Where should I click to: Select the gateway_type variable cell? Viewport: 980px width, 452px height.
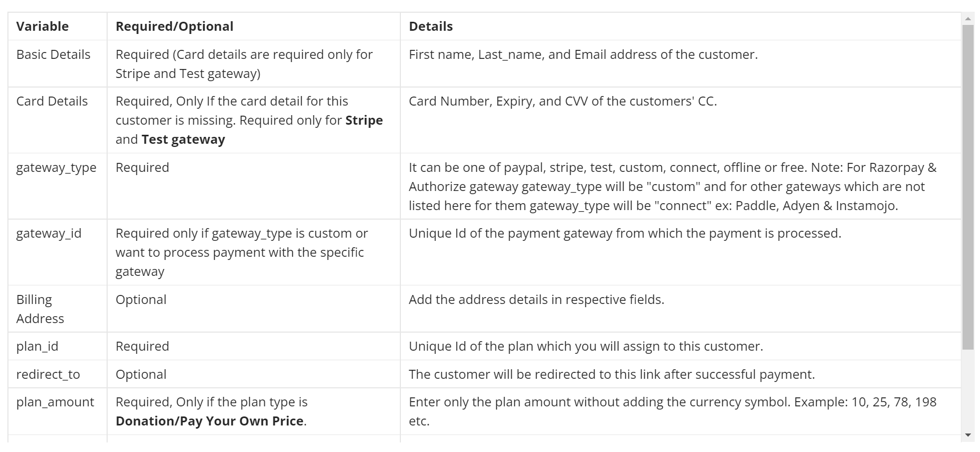[x=57, y=186]
